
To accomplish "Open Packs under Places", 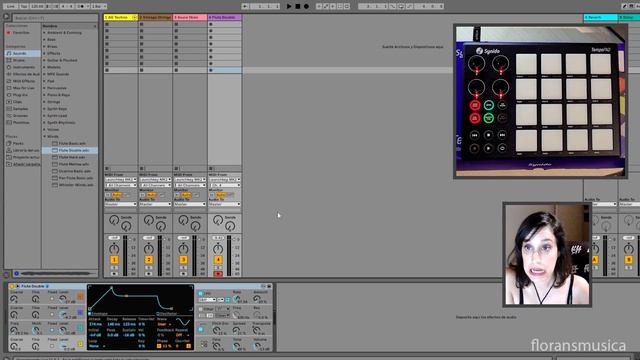I will point(22,144).
